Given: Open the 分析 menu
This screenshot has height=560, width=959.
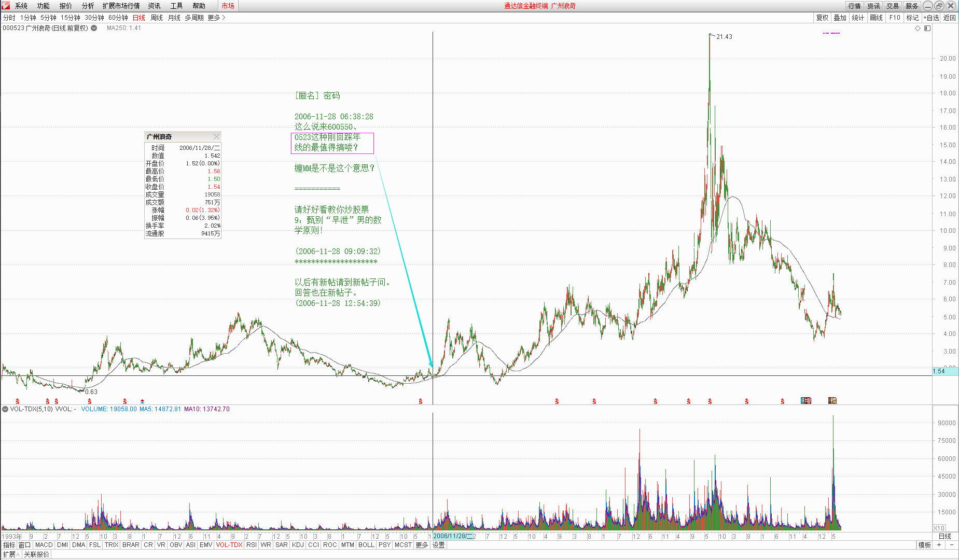Looking at the screenshot, I should [88, 6].
